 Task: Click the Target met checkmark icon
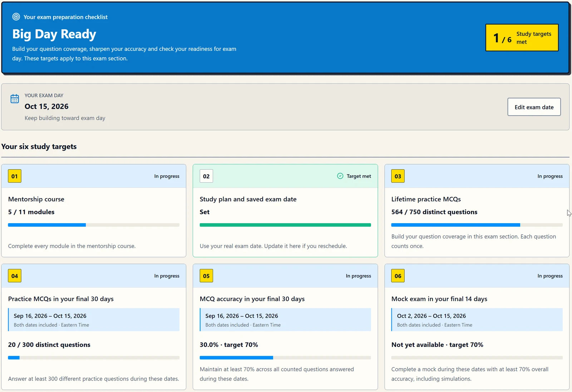point(340,176)
